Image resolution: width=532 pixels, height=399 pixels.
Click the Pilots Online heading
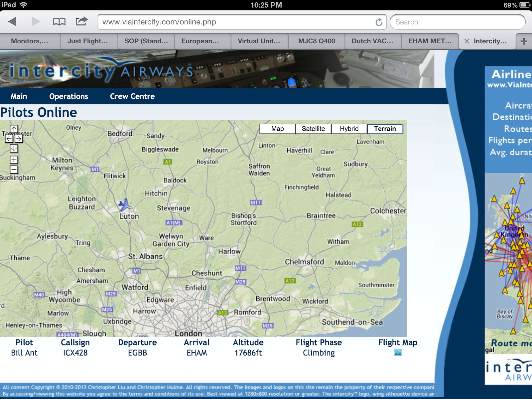coord(39,112)
